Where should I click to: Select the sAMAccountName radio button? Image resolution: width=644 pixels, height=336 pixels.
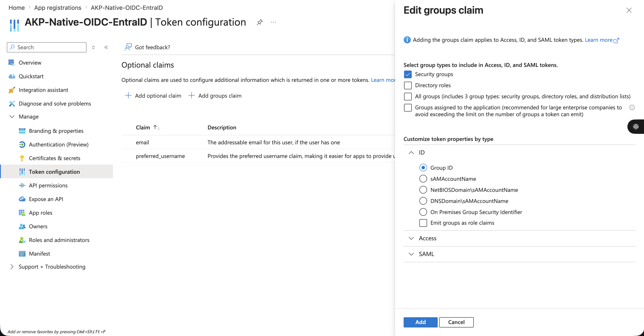[423, 179]
